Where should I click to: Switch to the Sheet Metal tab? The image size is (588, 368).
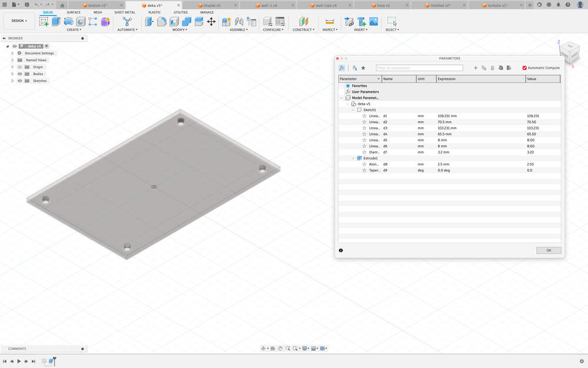[125, 12]
